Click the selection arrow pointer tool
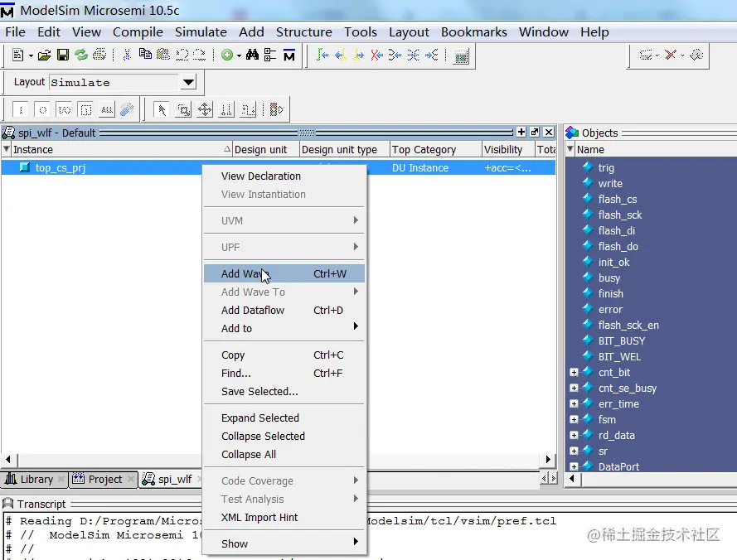 tap(162, 110)
